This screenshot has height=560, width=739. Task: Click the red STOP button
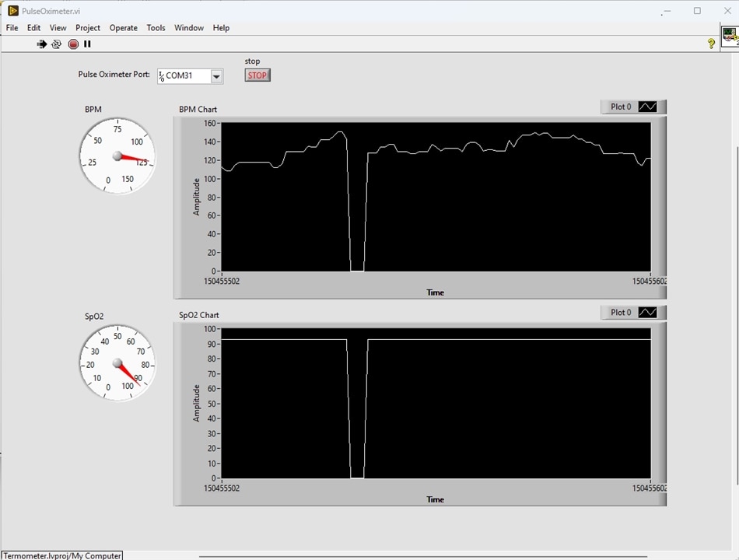(x=257, y=75)
